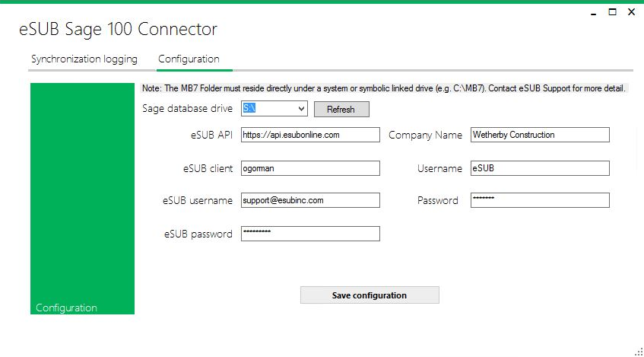This screenshot has width=644, height=357.
Task: Click the green Configuration tile
Action: [83, 199]
